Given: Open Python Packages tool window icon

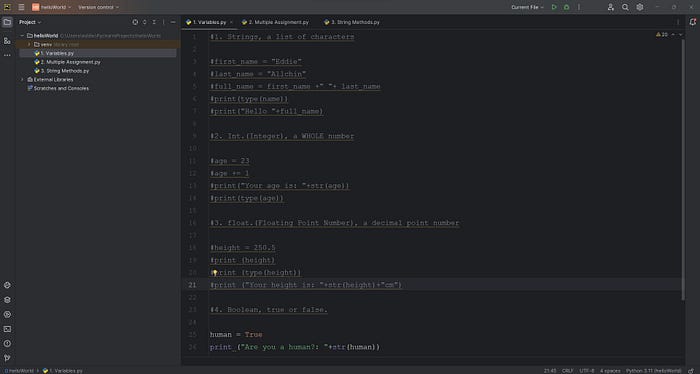Looking at the screenshot, I should click(x=7, y=285).
